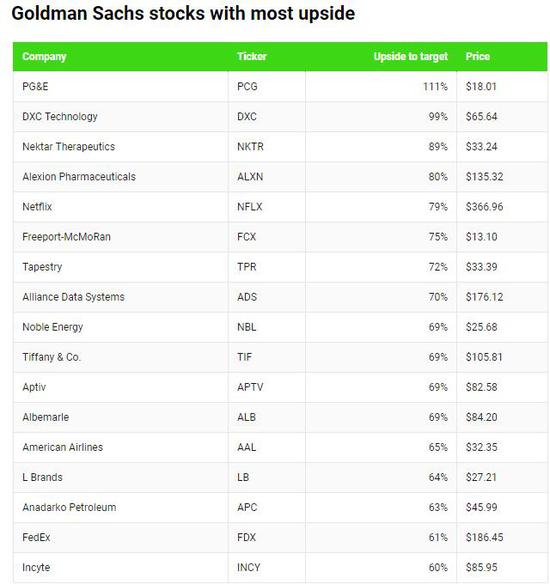The height and width of the screenshot is (584, 550).
Task: Click the Price column header
Action: [477, 56]
